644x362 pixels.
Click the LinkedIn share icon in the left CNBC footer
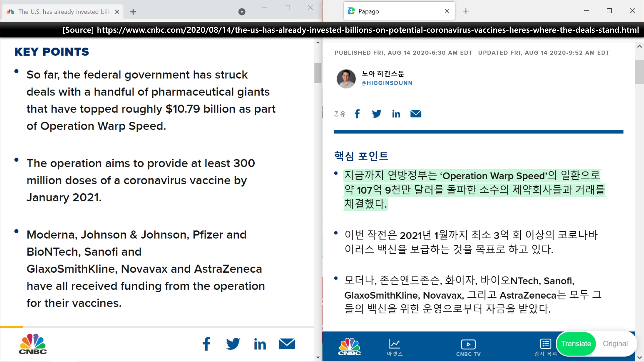[260, 344]
